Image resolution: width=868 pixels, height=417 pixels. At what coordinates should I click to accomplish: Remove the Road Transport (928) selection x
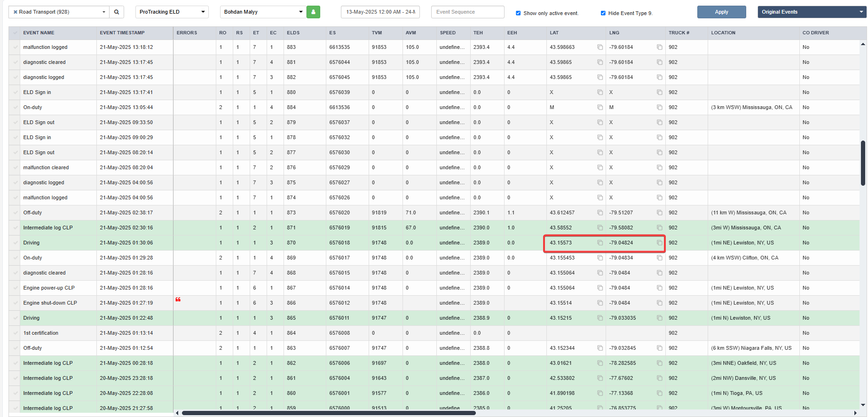pyautogui.click(x=15, y=12)
